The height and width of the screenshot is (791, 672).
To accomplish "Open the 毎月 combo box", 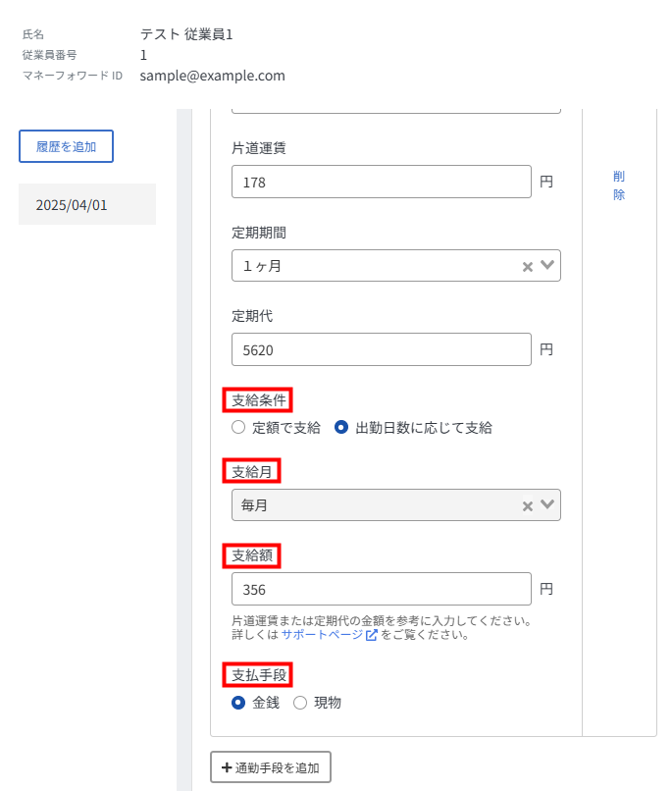I will (x=396, y=505).
